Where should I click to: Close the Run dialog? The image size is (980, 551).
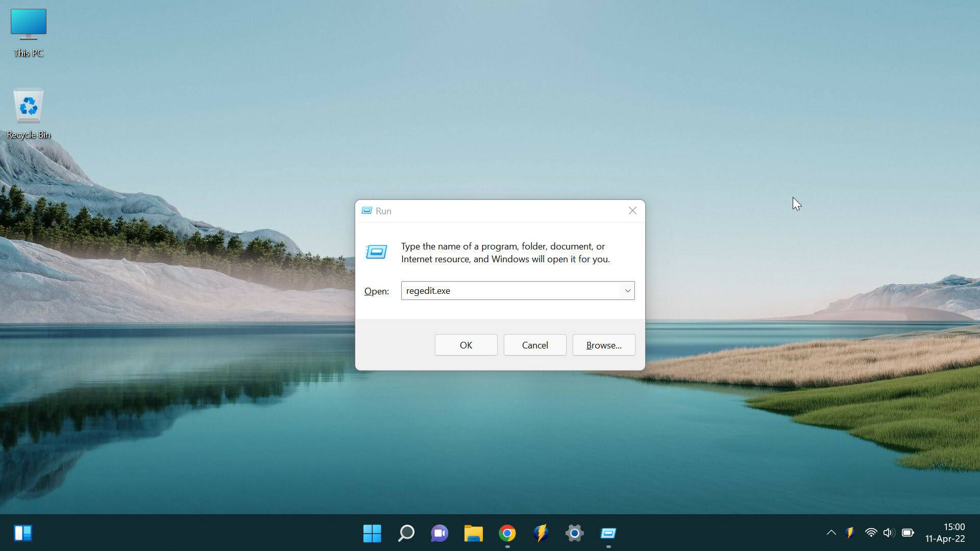tap(632, 211)
